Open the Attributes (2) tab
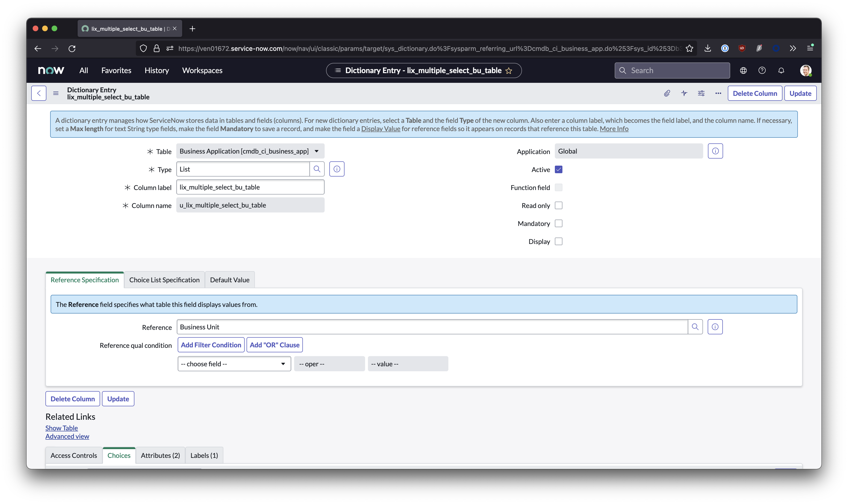This screenshot has height=504, width=848. pos(160,455)
